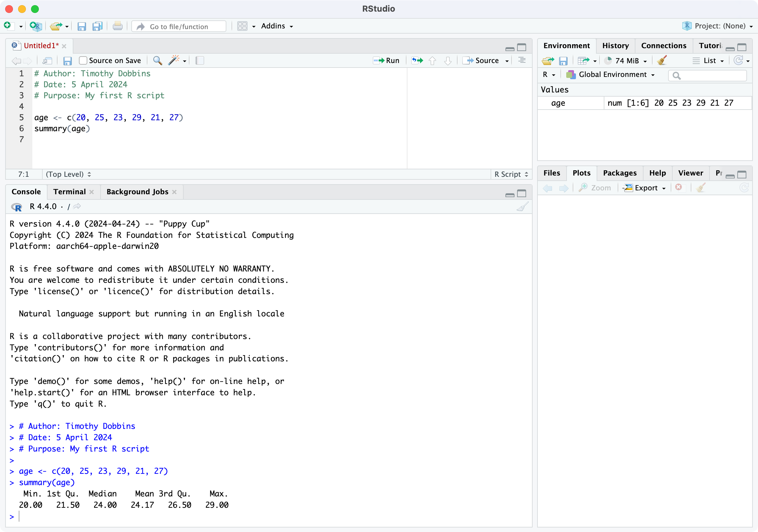Enable the Source on Save checkbox

(83, 60)
